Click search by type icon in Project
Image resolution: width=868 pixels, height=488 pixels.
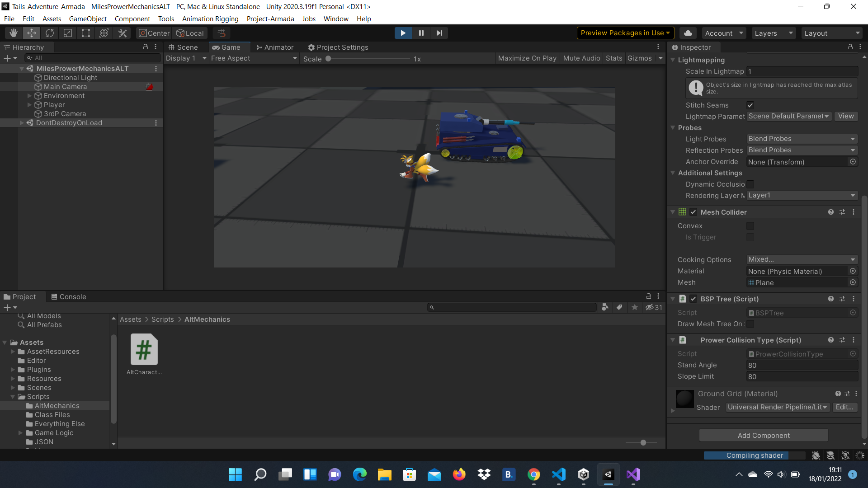(x=605, y=307)
